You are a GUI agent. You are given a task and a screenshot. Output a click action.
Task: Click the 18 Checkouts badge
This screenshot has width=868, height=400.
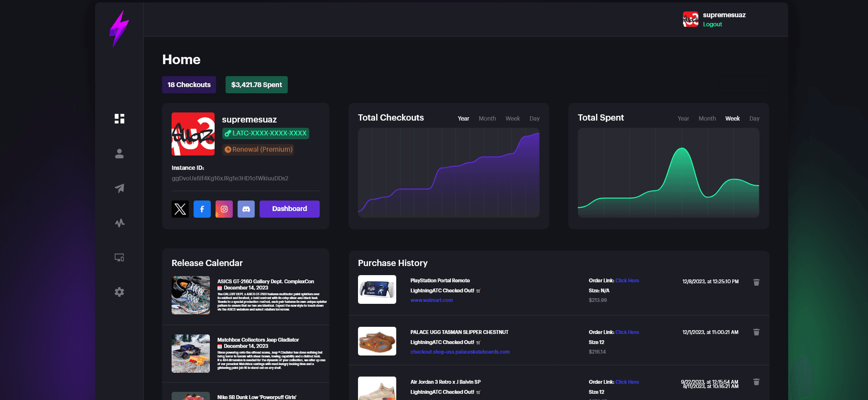click(x=189, y=85)
